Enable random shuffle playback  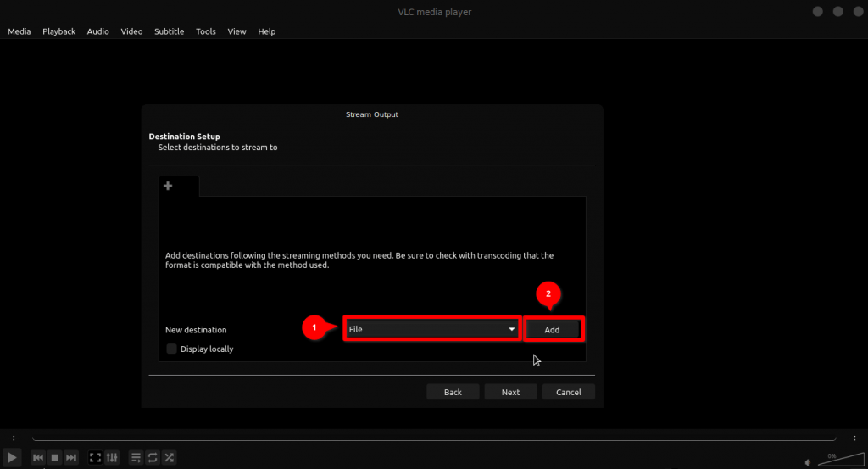coord(170,457)
